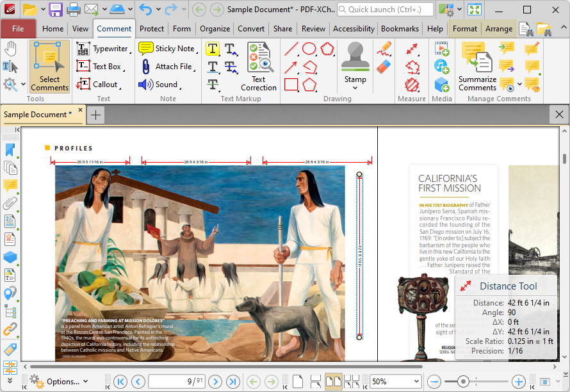Select the yellow Highlight Text tool

pyautogui.click(x=213, y=49)
